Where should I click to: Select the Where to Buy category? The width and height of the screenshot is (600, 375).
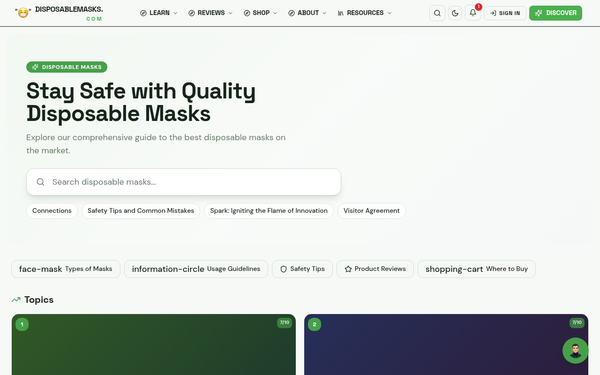point(476,269)
